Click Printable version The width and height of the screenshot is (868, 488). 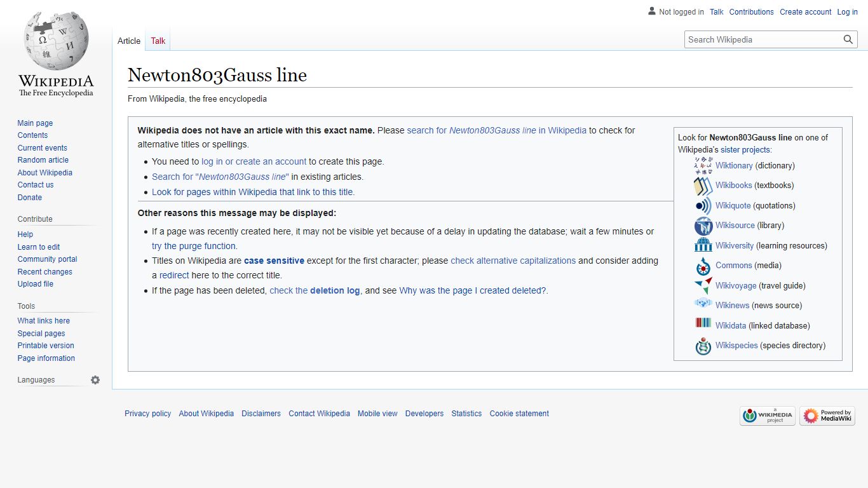[x=46, y=346]
